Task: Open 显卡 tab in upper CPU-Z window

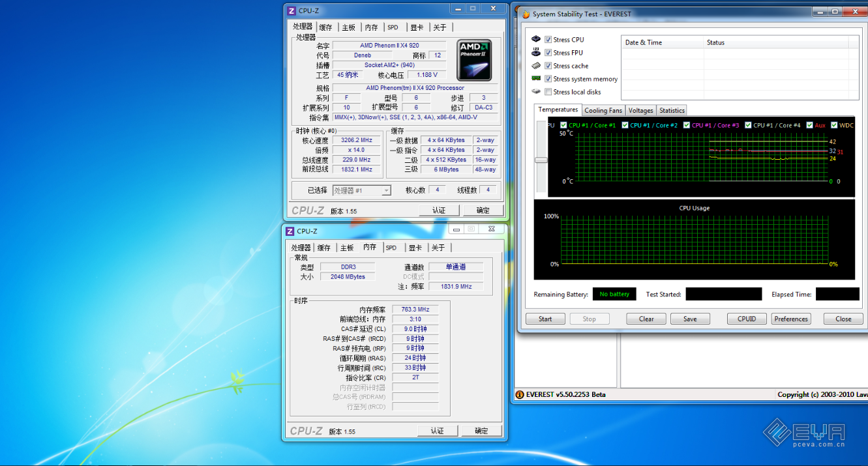Action: [417, 27]
